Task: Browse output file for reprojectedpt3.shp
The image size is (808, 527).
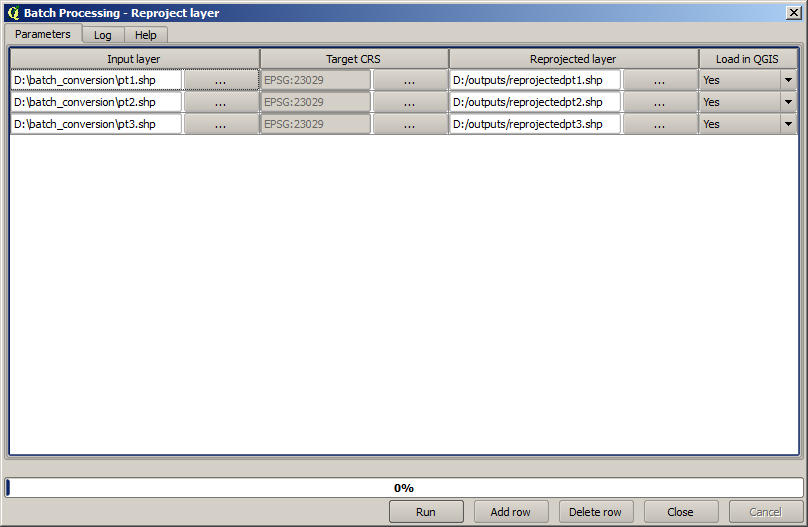Action: [659, 124]
